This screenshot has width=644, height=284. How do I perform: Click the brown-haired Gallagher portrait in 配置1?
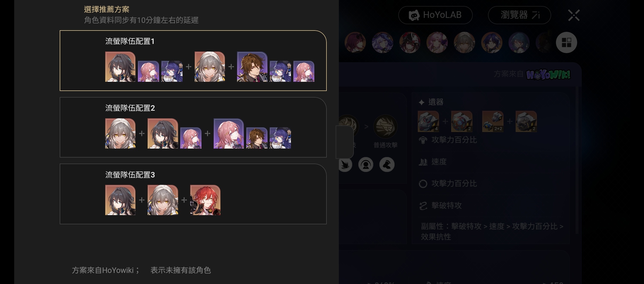click(252, 67)
